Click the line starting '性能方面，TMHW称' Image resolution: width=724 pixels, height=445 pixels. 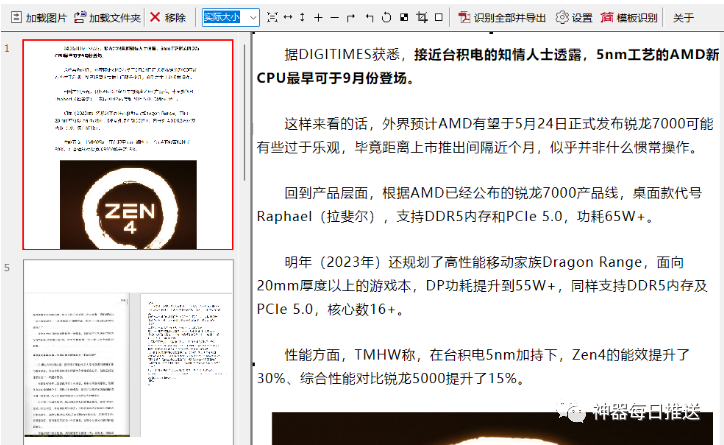(487, 355)
